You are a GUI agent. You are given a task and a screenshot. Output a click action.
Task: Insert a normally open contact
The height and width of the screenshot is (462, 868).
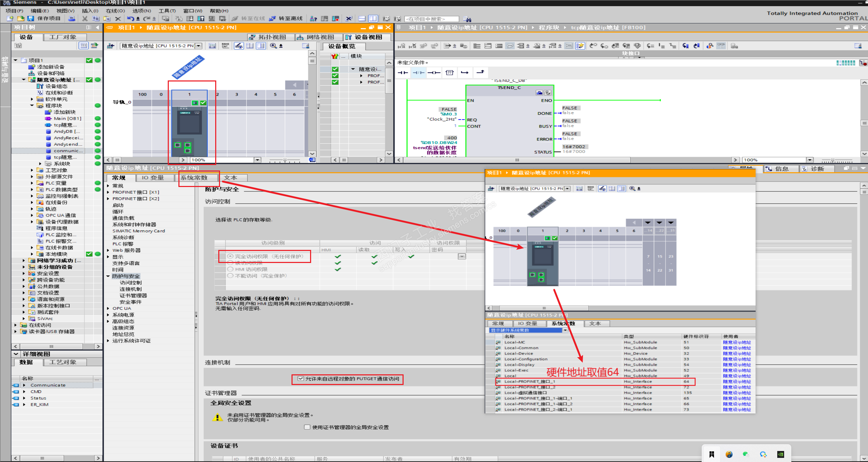pos(403,73)
